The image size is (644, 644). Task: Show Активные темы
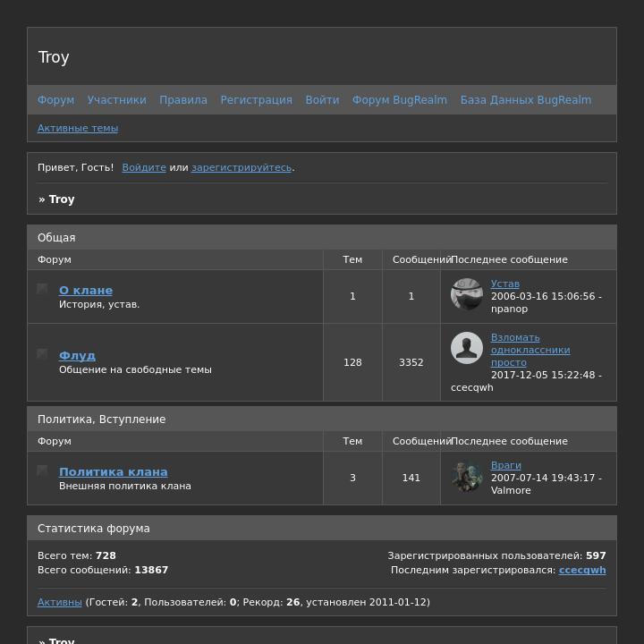(x=78, y=128)
